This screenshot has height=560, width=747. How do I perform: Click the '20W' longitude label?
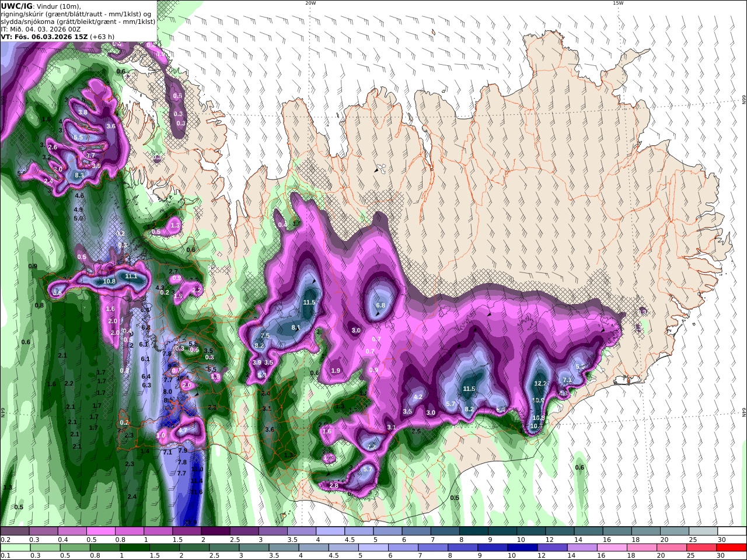coord(310,3)
